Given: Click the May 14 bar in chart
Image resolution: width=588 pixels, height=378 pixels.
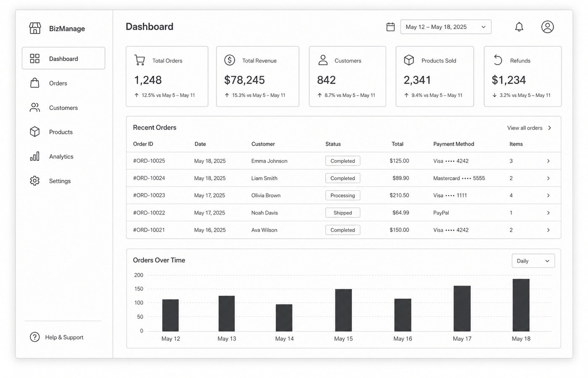Looking at the screenshot, I should 284,318.
